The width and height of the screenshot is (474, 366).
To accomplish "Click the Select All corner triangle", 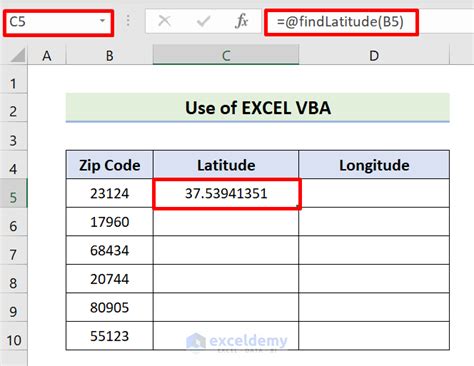I will tap(18, 55).
